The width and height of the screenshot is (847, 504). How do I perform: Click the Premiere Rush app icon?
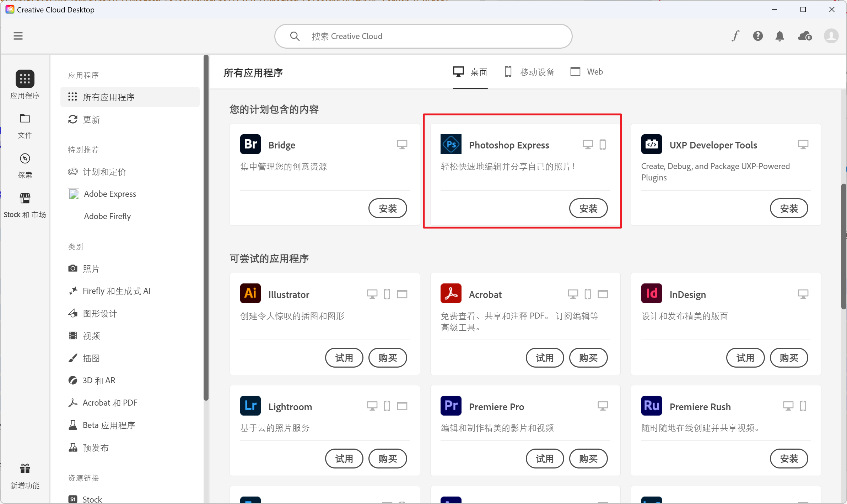click(652, 406)
